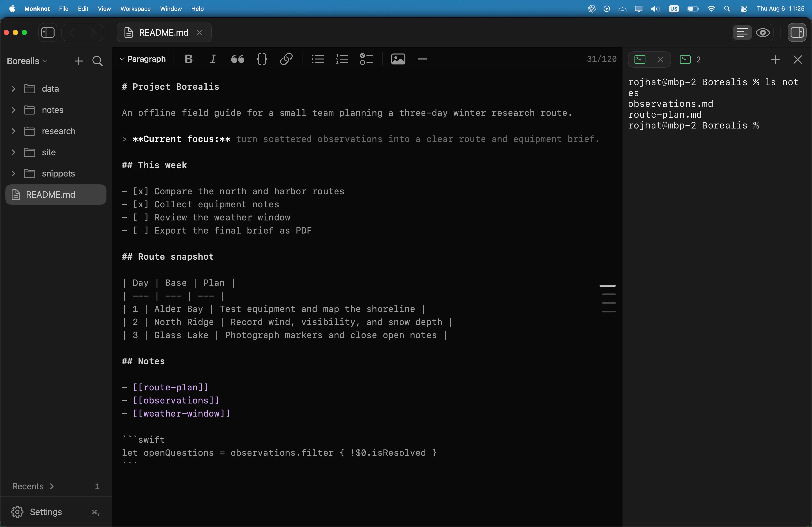Viewport: 812px width, 527px height.
Task: Open the US input source menu
Action: click(674, 9)
